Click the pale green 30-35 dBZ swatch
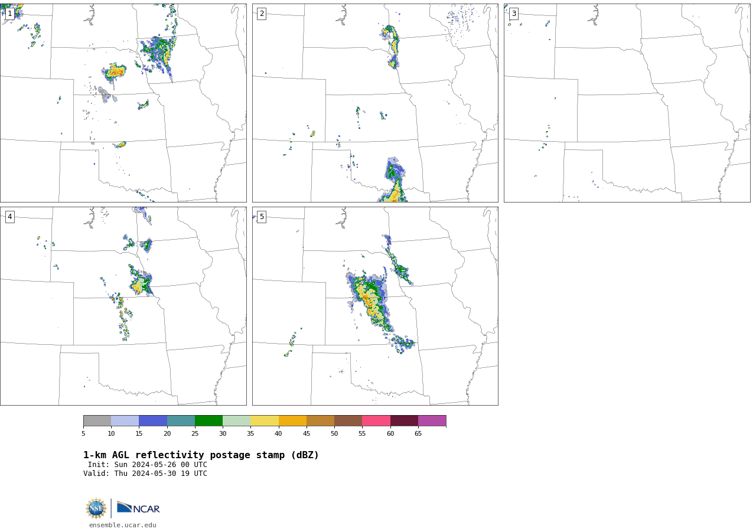 236,420
